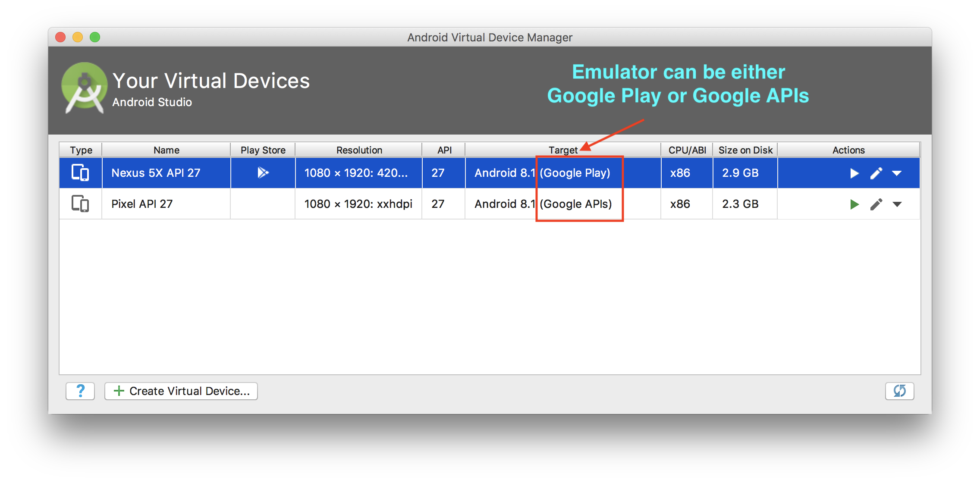980x483 pixels.
Task: Edit the Nexus 5X API 27 device
Action: (x=876, y=173)
